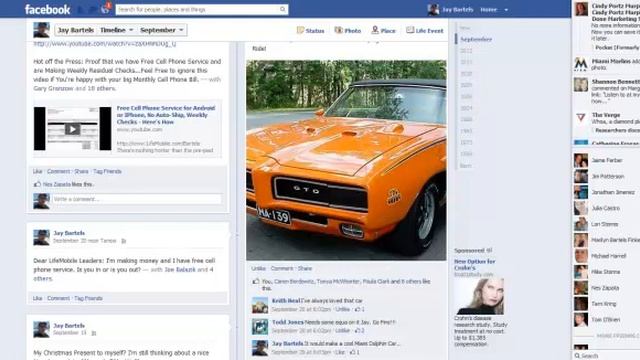Open the Free Cell Phone Service for Android link
This screenshot has height=360, width=640.
coord(166,115)
